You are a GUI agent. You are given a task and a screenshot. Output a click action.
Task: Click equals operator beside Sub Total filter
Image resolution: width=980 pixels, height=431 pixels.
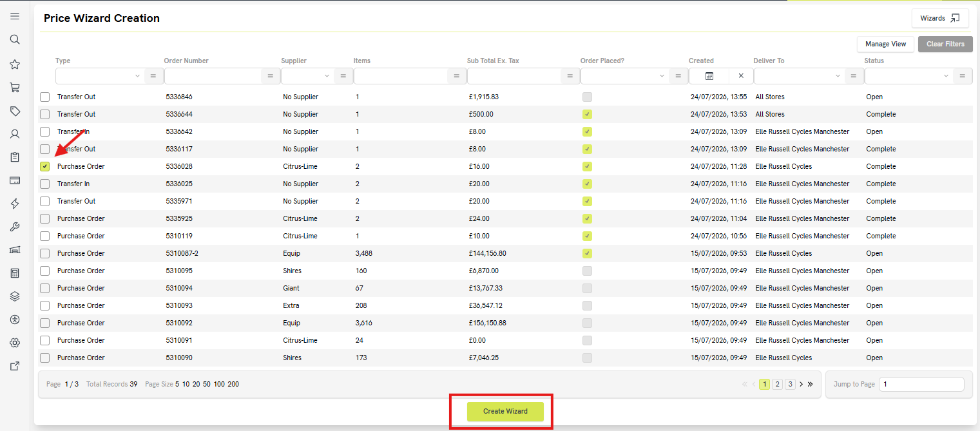(570, 76)
